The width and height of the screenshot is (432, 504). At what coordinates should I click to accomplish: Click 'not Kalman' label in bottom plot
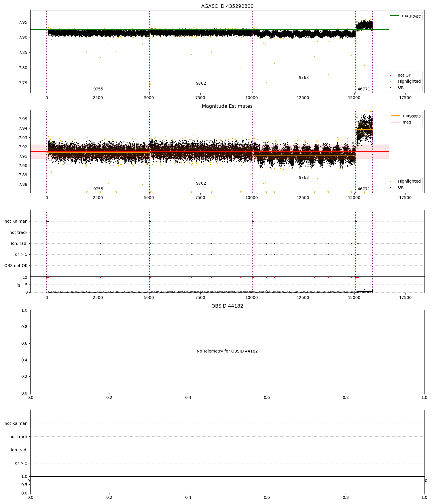pyautogui.click(x=16, y=424)
